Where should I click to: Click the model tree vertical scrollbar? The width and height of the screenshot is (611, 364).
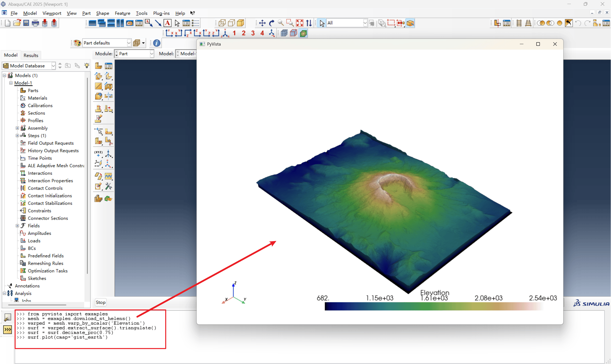coord(87,175)
